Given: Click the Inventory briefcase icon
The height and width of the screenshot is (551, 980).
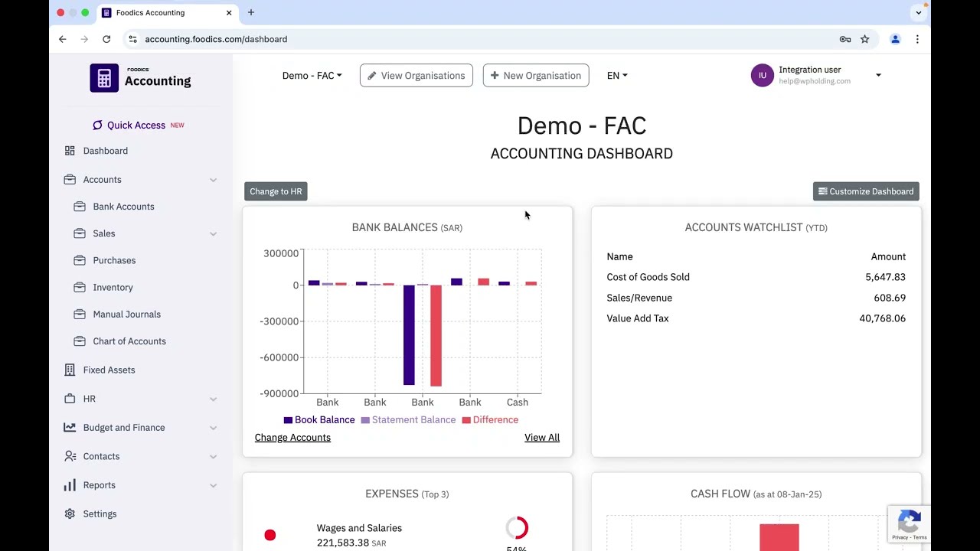Looking at the screenshot, I should coord(80,287).
